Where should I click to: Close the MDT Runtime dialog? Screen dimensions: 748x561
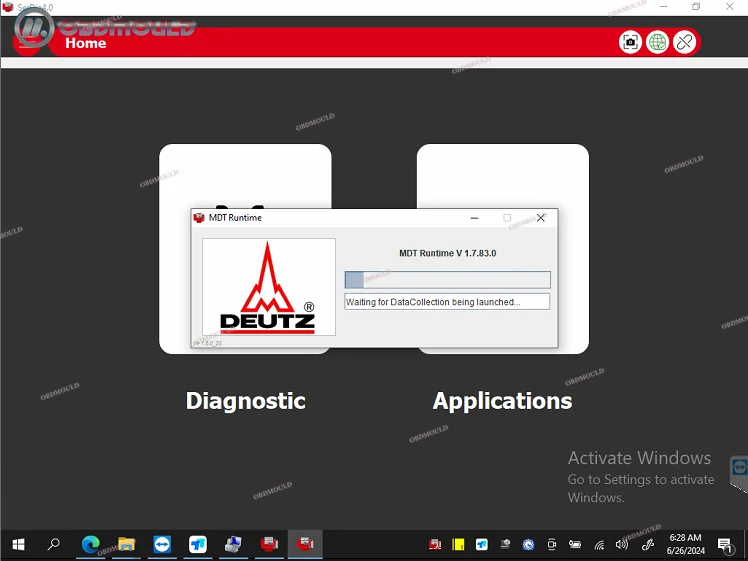click(540, 218)
